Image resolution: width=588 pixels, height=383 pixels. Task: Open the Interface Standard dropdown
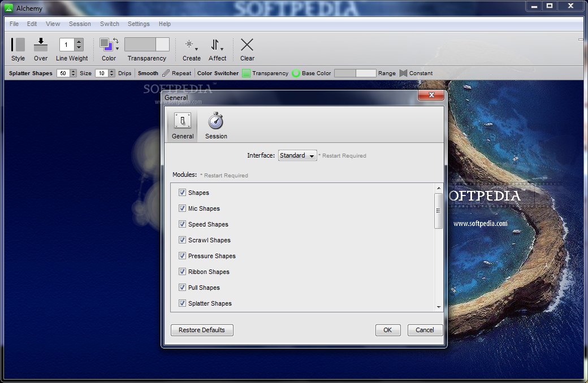coord(297,155)
